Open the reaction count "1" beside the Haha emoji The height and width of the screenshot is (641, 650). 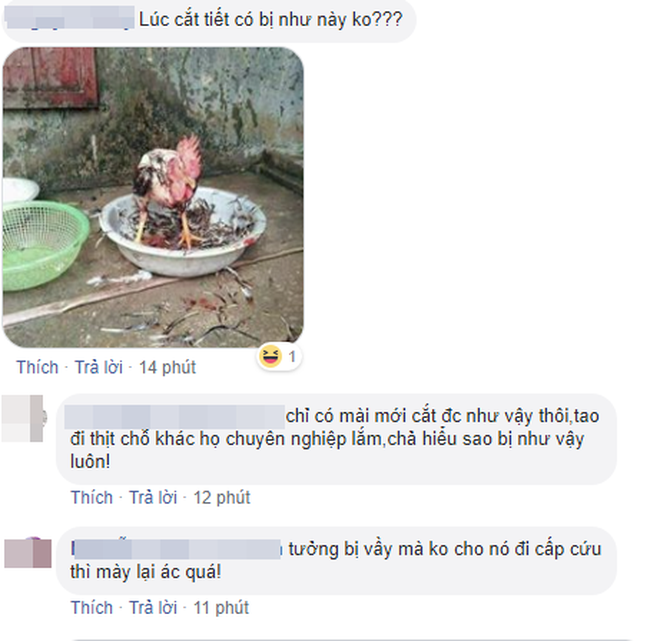[x=292, y=357]
